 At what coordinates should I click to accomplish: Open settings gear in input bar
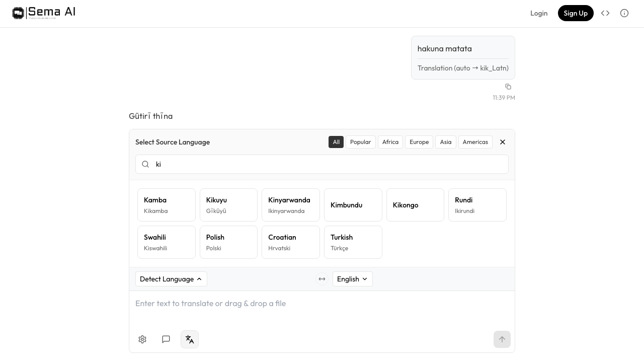142,339
